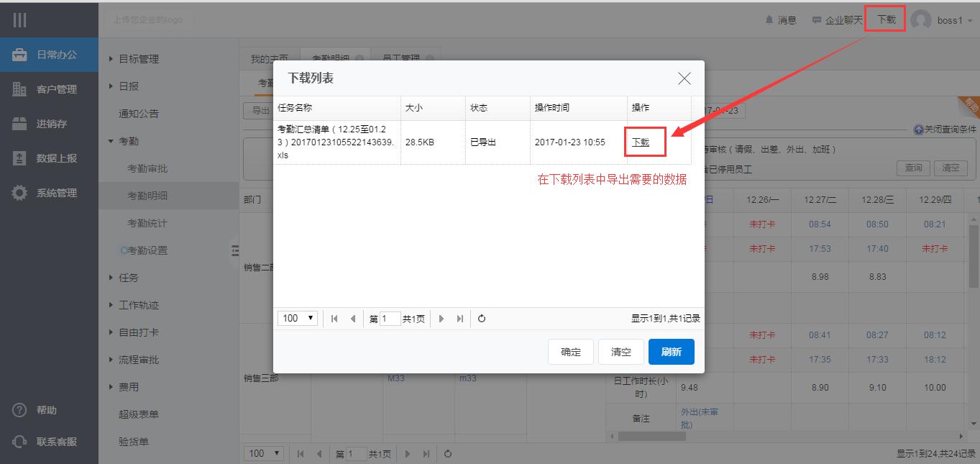The height and width of the screenshot is (464, 980).
Task: Click the 下载 link in the table row
Action: pyautogui.click(x=640, y=142)
